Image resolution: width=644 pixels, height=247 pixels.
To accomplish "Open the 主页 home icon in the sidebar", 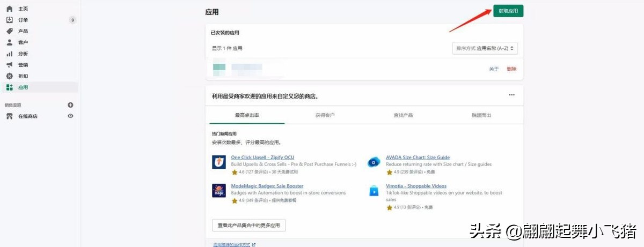I will (9, 9).
